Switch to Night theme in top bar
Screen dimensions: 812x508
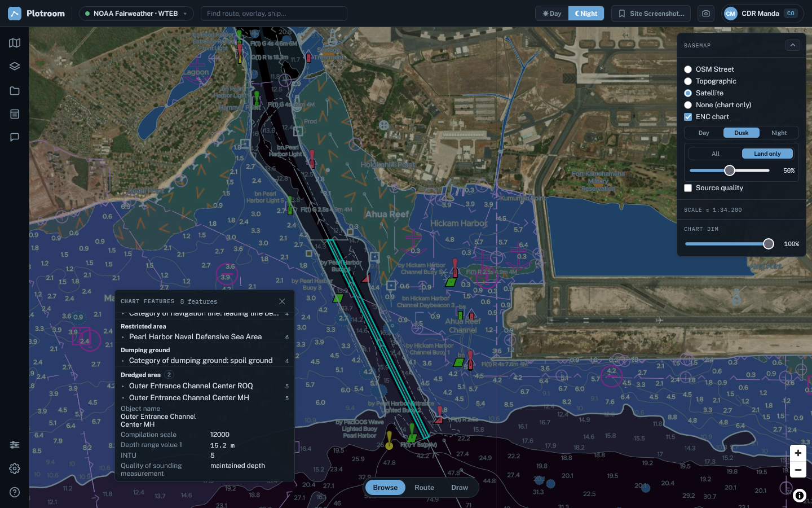586,14
